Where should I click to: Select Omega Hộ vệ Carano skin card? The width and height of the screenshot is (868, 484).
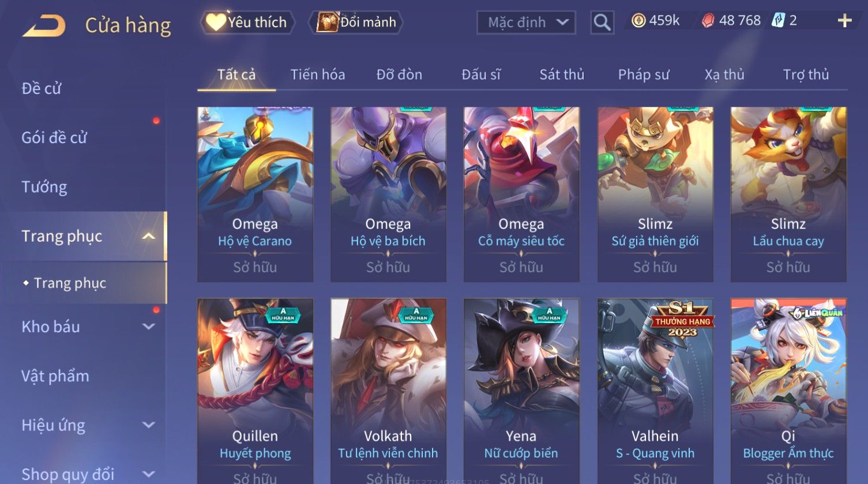(255, 194)
